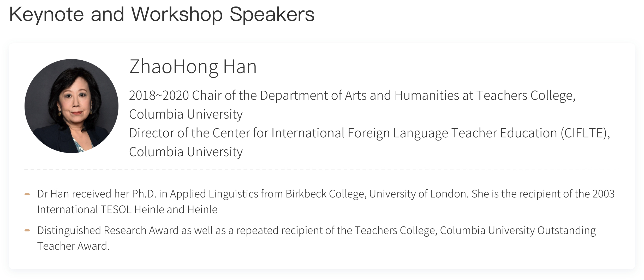Click first Columbia University text under Chair title

(186, 114)
